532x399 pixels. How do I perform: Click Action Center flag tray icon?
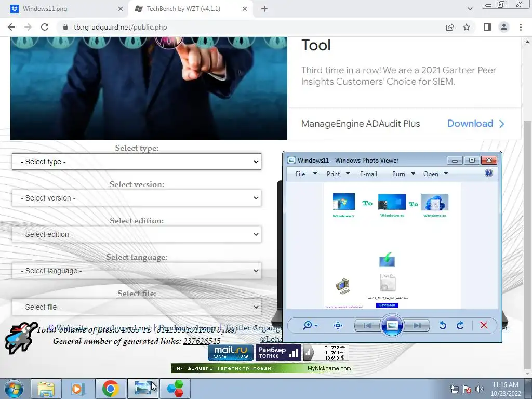[467, 389]
